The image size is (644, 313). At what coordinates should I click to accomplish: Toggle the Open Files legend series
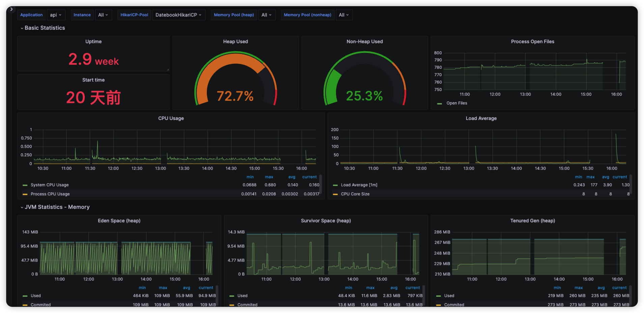457,103
